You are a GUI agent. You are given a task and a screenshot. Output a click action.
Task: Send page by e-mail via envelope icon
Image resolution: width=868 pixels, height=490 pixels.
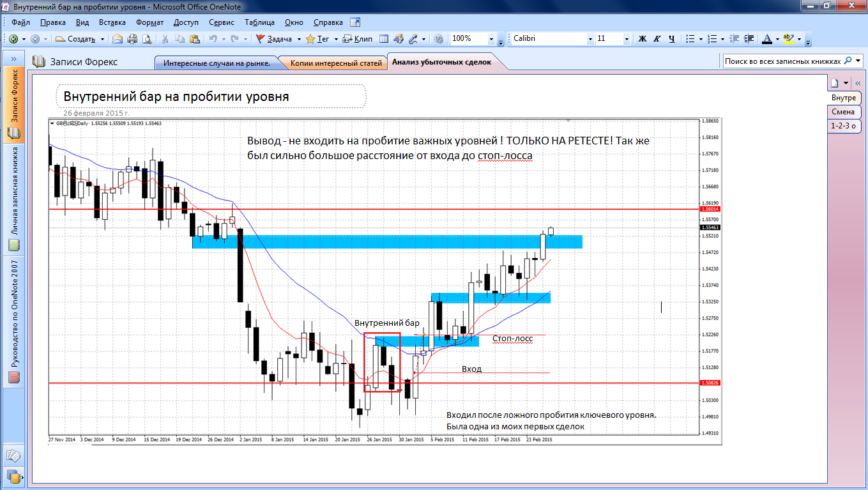(x=118, y=39)
